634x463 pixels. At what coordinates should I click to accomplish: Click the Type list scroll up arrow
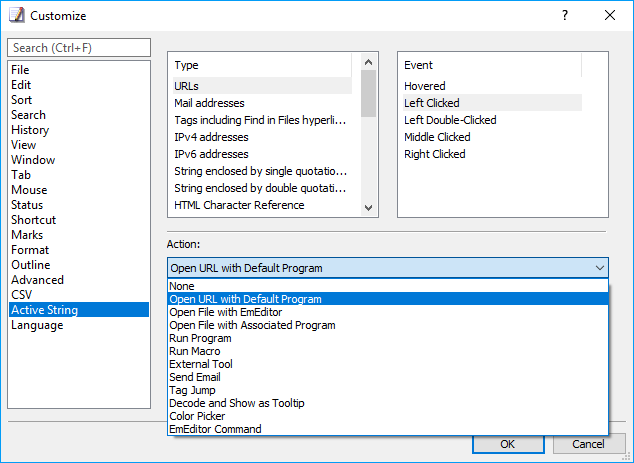(x=368, y=62)
